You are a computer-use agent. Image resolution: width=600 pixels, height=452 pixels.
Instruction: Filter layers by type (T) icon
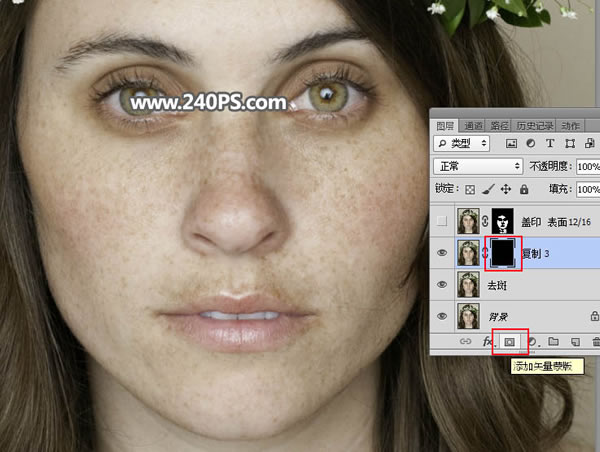pos(550,144)
